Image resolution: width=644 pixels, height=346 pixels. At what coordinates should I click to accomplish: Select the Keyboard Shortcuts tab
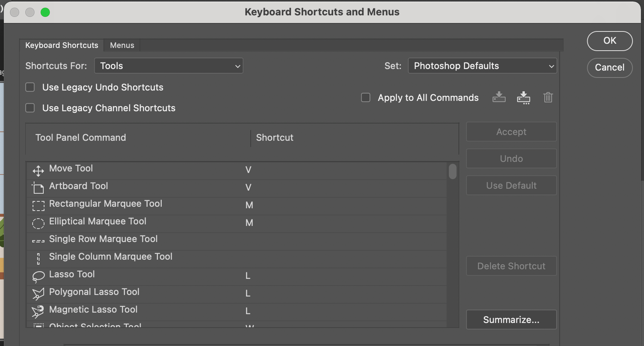[x=61, y=45]
